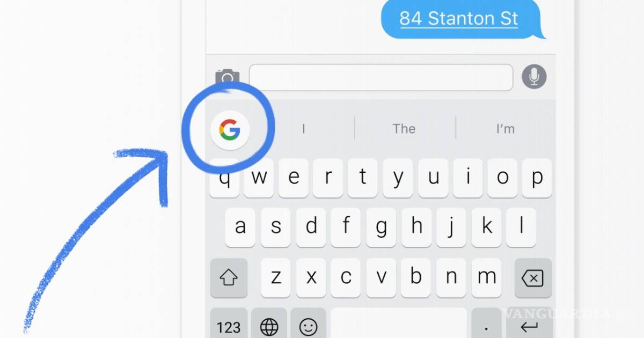This screenshot has width=644, height=338.
Task: Tap the letter g key
Action: [382, 227]
